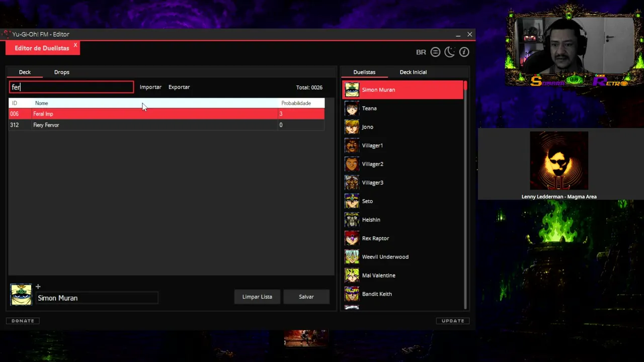Toggle the moon dark-mode icon
Screen dimensions: 644x362
(449, 52)
